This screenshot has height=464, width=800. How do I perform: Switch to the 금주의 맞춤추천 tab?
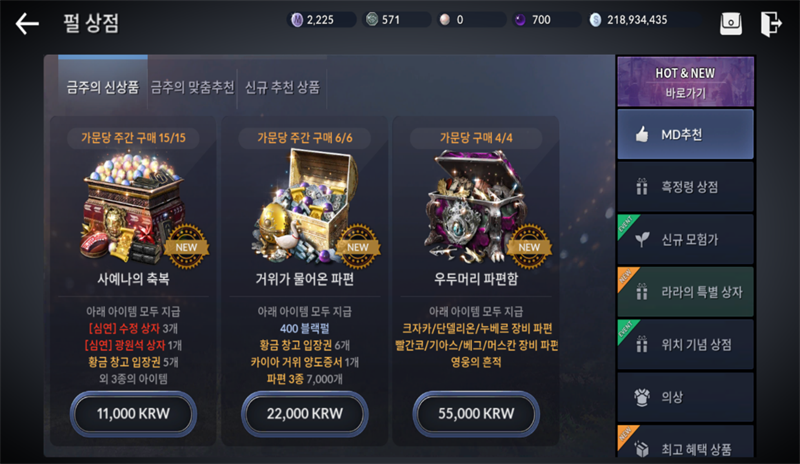pos(192,87)
